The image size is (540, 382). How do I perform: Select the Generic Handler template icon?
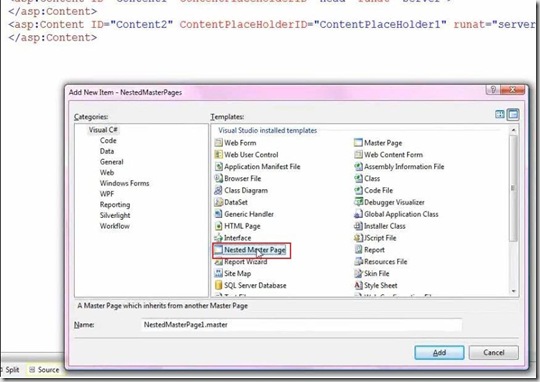pyautogui.click(x=218, y=214)
